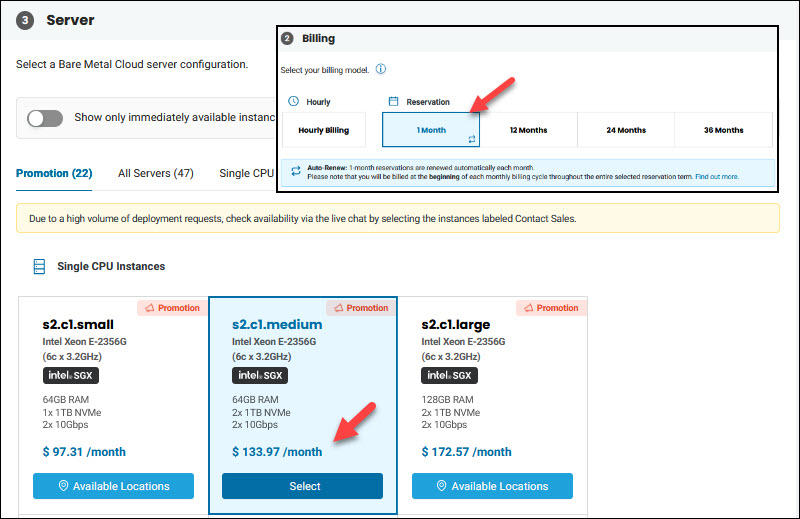Click the 1x 1TB NVMe spec text

coord(72,412)
